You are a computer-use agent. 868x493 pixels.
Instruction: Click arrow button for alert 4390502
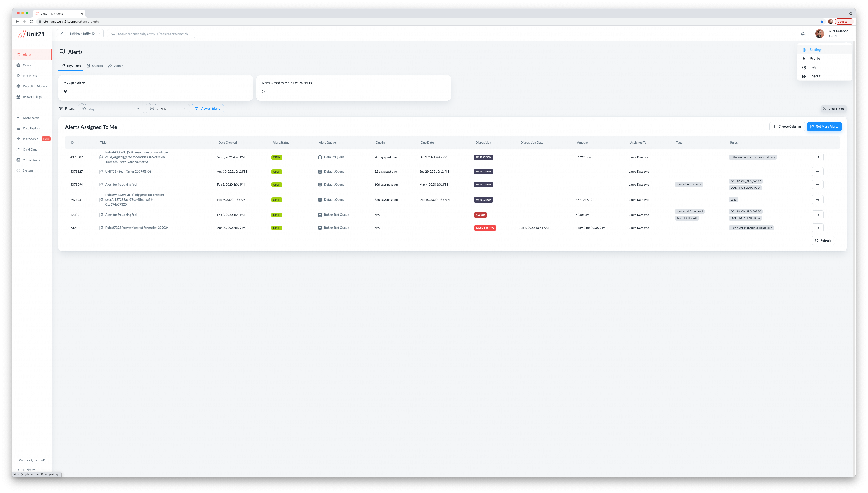pos(817,157)
